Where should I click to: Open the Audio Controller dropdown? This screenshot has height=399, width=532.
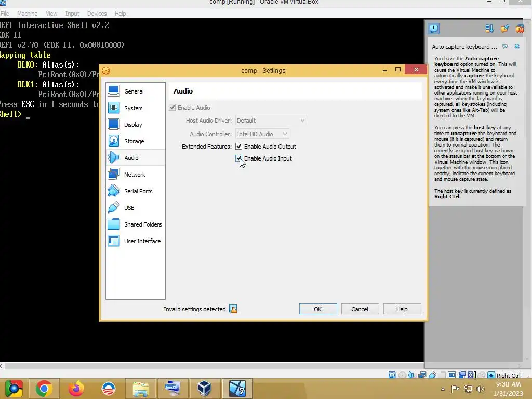pos(262,134)
